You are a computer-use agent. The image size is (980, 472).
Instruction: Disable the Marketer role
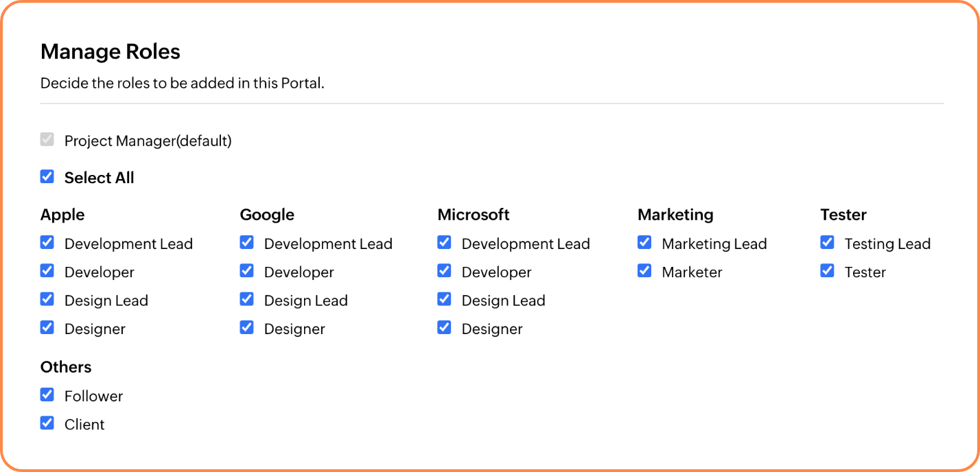[644, 271]
